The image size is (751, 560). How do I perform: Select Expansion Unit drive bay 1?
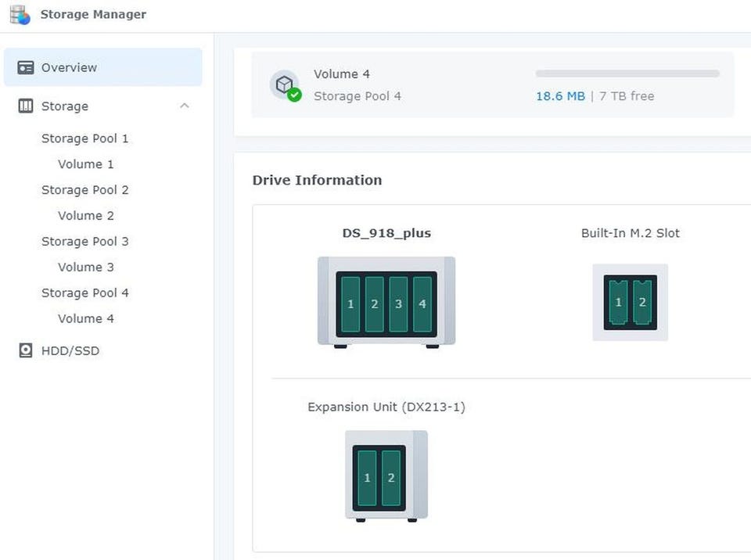coord(368,477)
